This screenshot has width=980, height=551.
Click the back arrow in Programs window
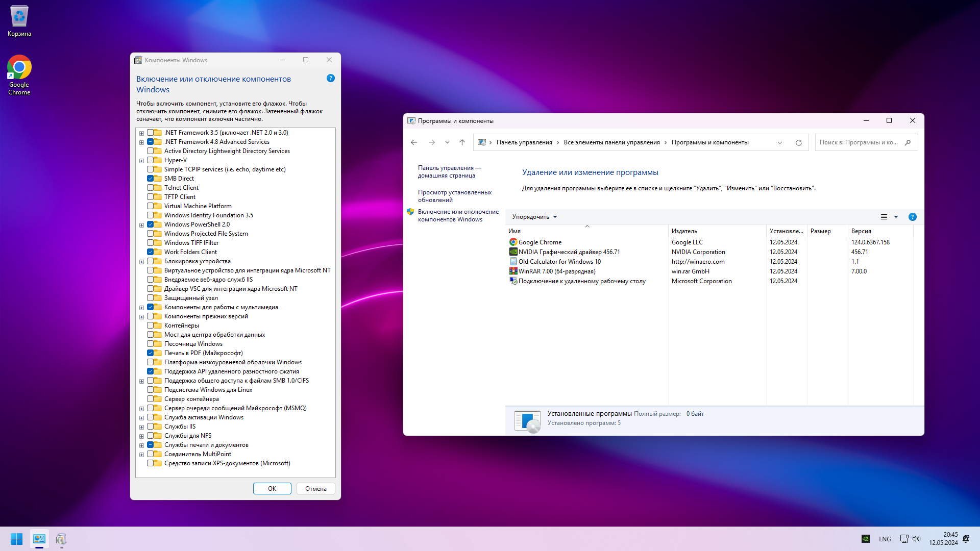414,143
